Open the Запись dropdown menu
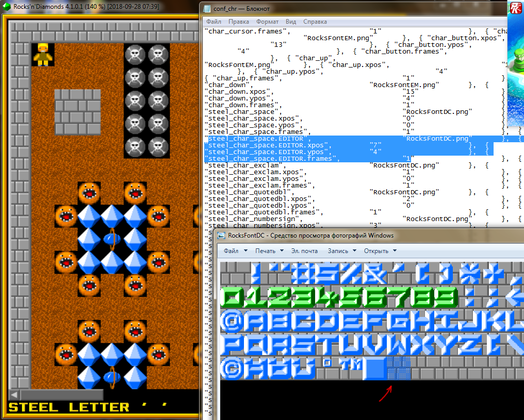Viewport: 524px width, 420px height. point(341,251)
